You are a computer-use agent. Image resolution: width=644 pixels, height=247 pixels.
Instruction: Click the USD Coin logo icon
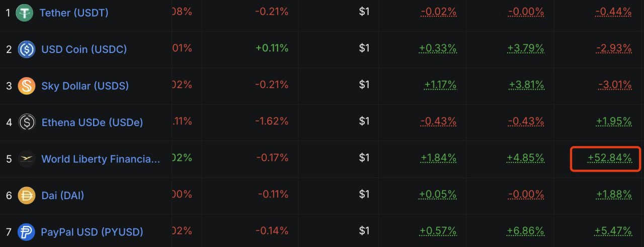pyautogui.click(x=26, y=49)
